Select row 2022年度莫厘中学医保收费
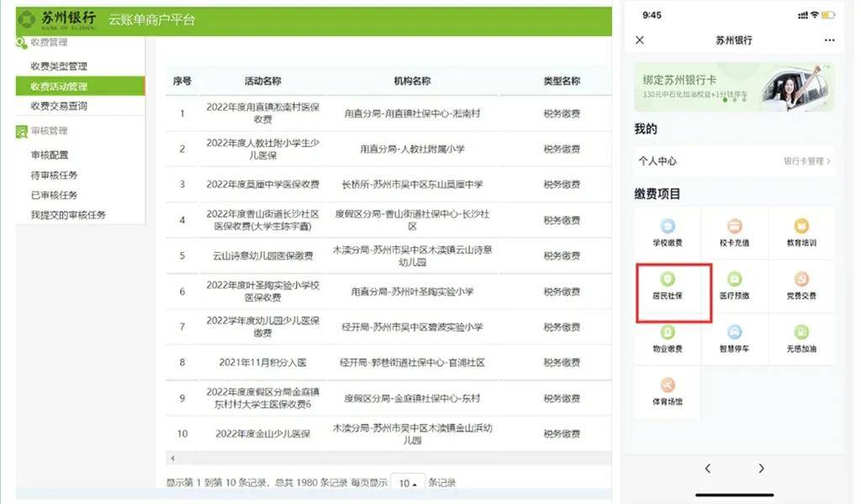 point(388,184)
